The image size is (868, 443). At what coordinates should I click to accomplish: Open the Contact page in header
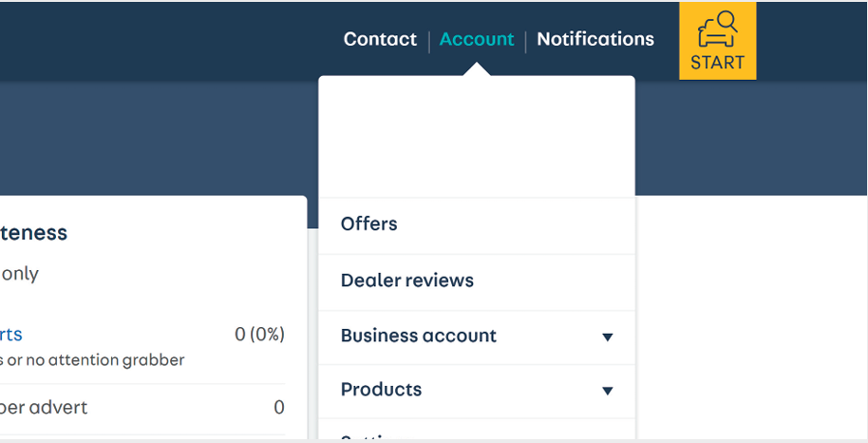tap(380, 39)
